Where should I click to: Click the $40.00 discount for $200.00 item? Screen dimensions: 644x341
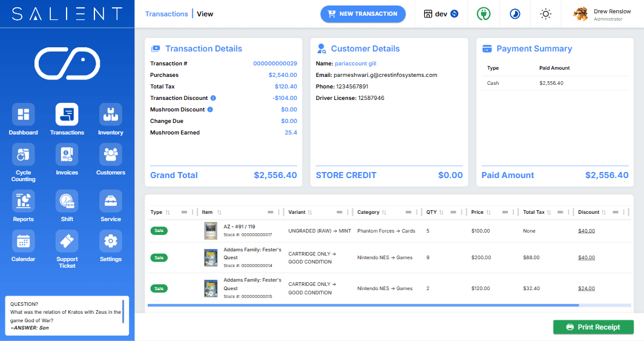[586, 257]
